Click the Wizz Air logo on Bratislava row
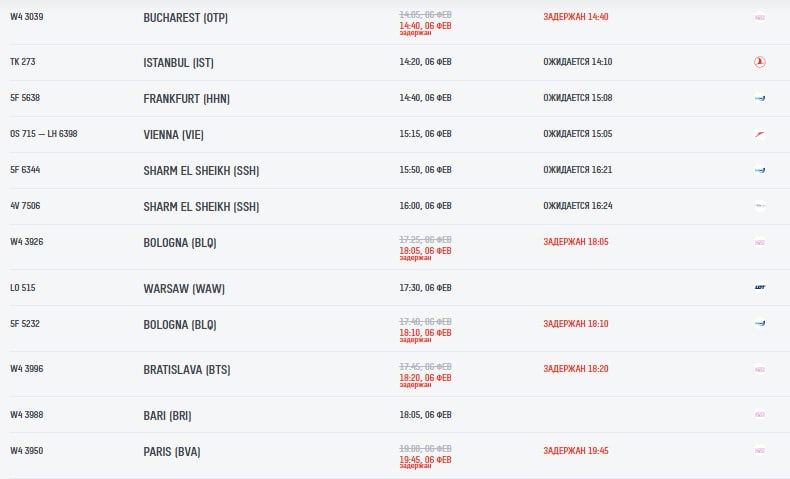The height and width of the screenshot is (479, 790). 760,369
